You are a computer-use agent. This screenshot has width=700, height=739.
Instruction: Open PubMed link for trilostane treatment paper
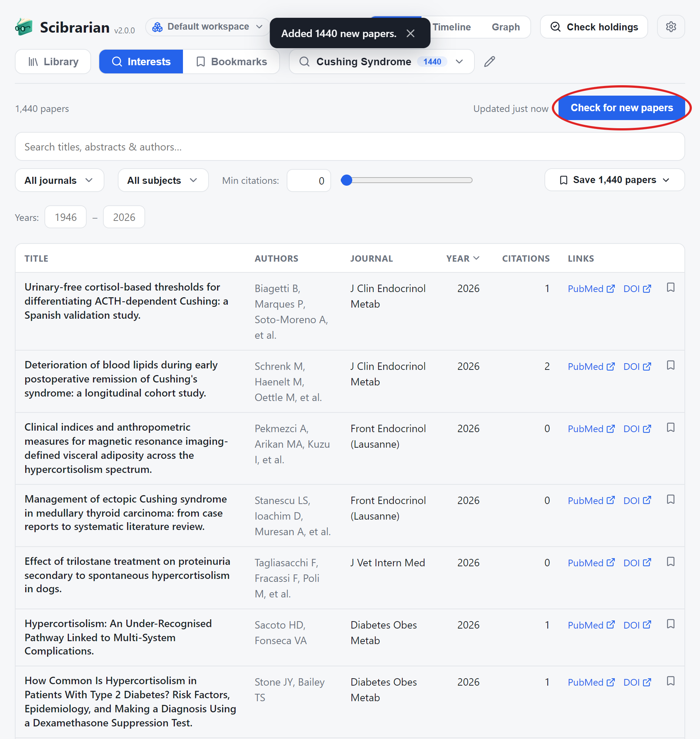[591, 563]
